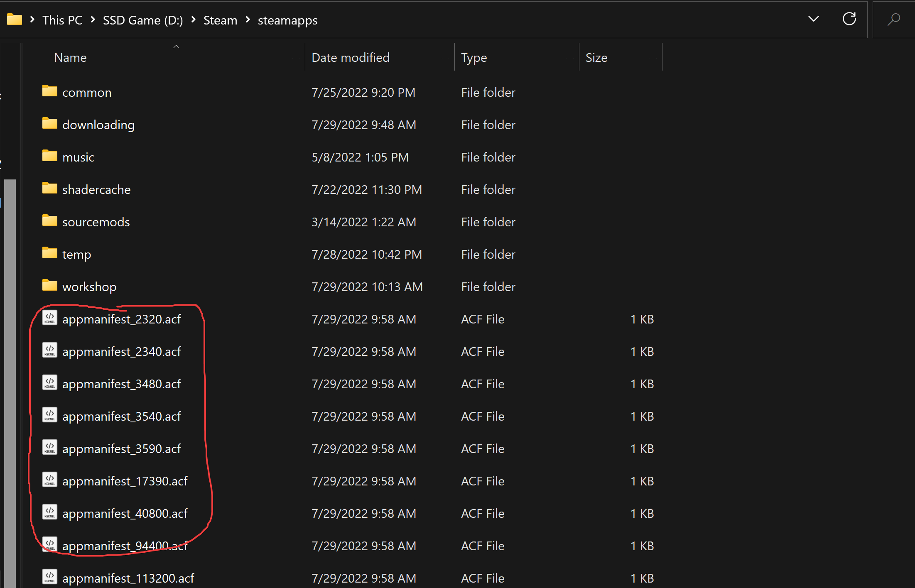Click the appmanifest_113200.acf file icon
This screenshot has width=915, height=588.
tap(50, 577)
